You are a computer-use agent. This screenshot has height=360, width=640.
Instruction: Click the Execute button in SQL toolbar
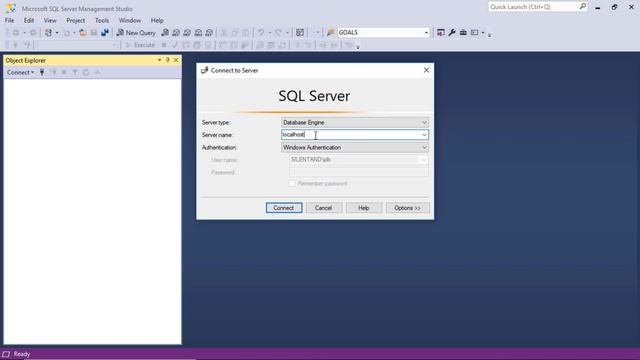pyautogui.click(x=140, y=45)
